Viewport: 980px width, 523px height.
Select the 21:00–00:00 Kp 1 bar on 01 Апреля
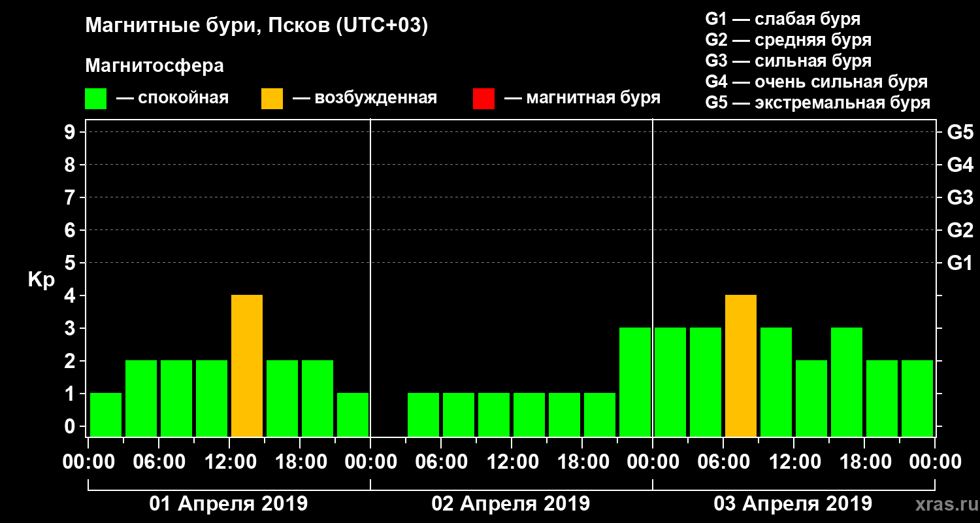(353, 415)
